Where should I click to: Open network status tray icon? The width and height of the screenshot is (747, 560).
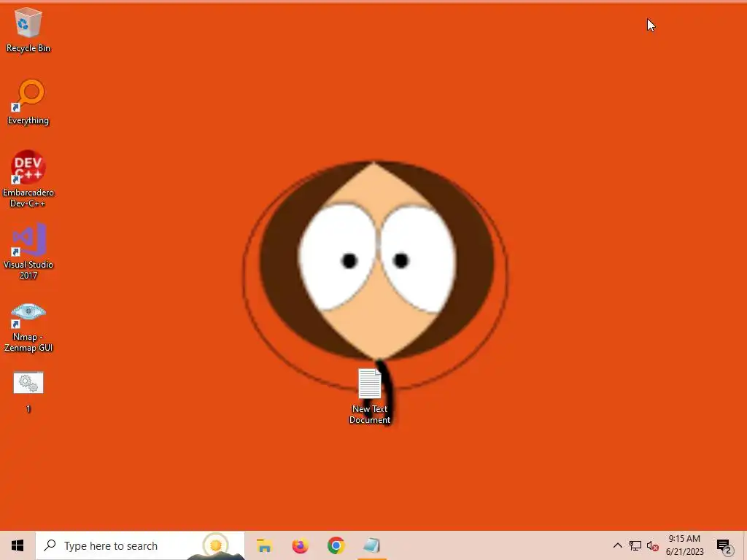635,545
